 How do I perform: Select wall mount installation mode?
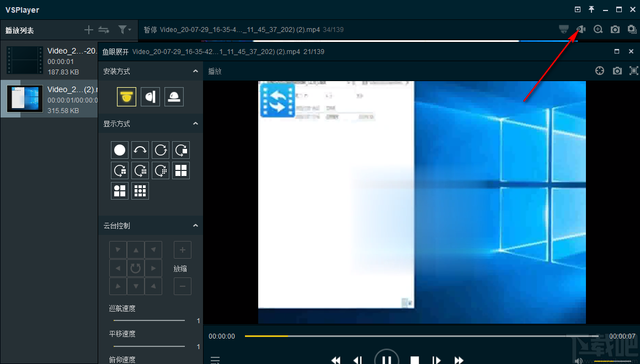150,97
